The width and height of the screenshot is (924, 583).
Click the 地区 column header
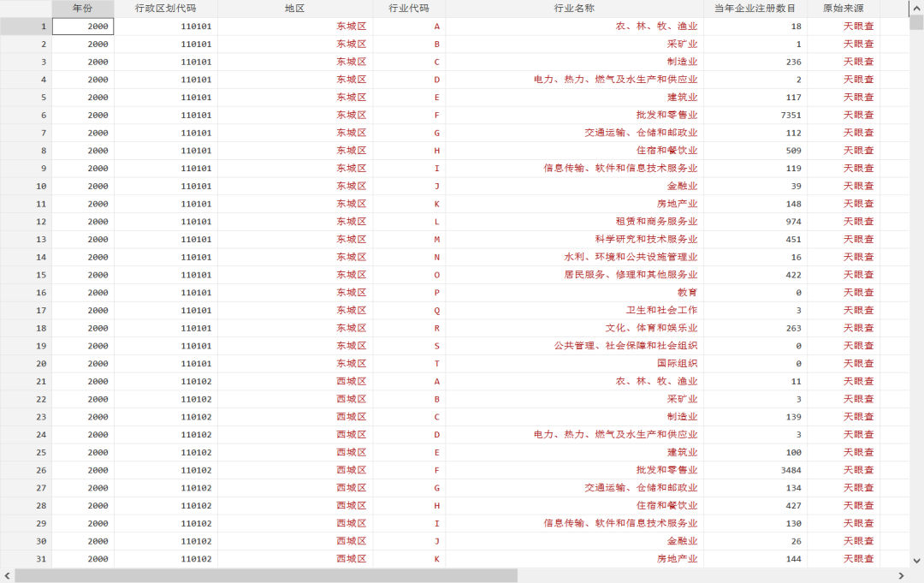coord(294,9)
